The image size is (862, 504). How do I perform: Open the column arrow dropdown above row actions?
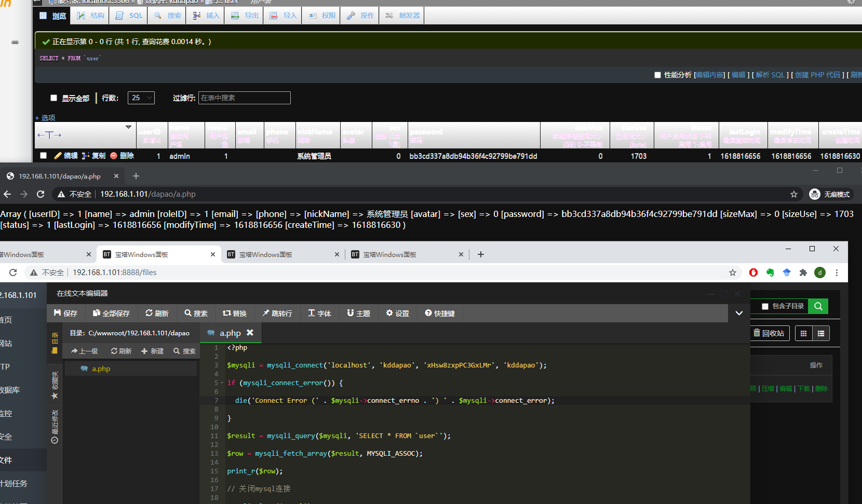coord(128,127)
